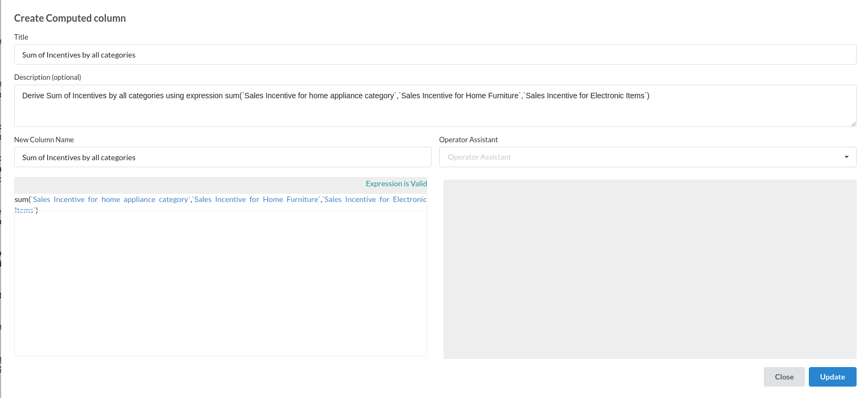The height and width of the screenshot is (398, 868).
Task: Click the 'Title' field label
Action: [21, 37]
